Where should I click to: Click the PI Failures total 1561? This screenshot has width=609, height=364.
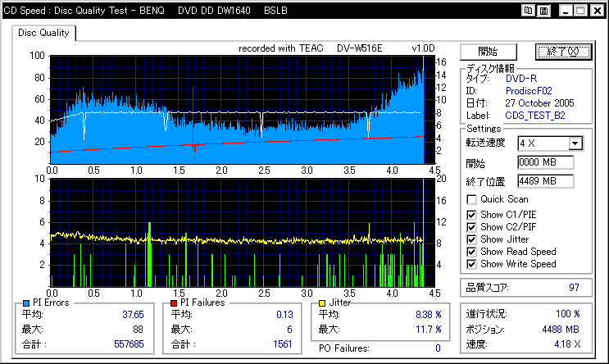click(x=282, y=344)
